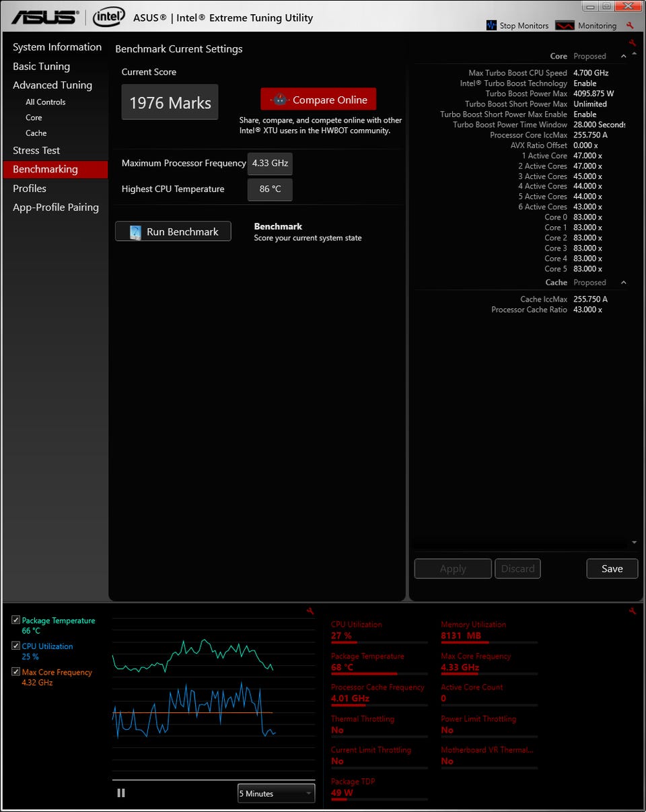Open the title bar wrench settings
The height and width of the screenshot is (812, 646).
click(x=630, y=26)
